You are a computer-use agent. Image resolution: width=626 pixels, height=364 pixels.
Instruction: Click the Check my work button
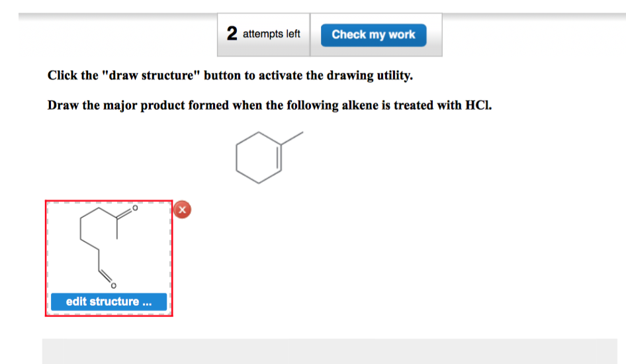(x=373, y=34)
